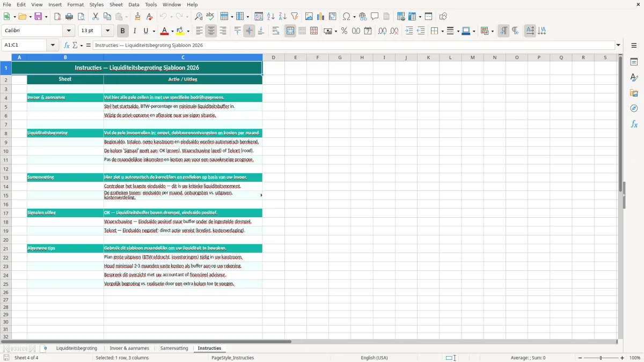Image resolution: width=644 pixels, height=362 pixels.
Task: Open the sidebar Properties panel
Action: (x=634, y=62)
